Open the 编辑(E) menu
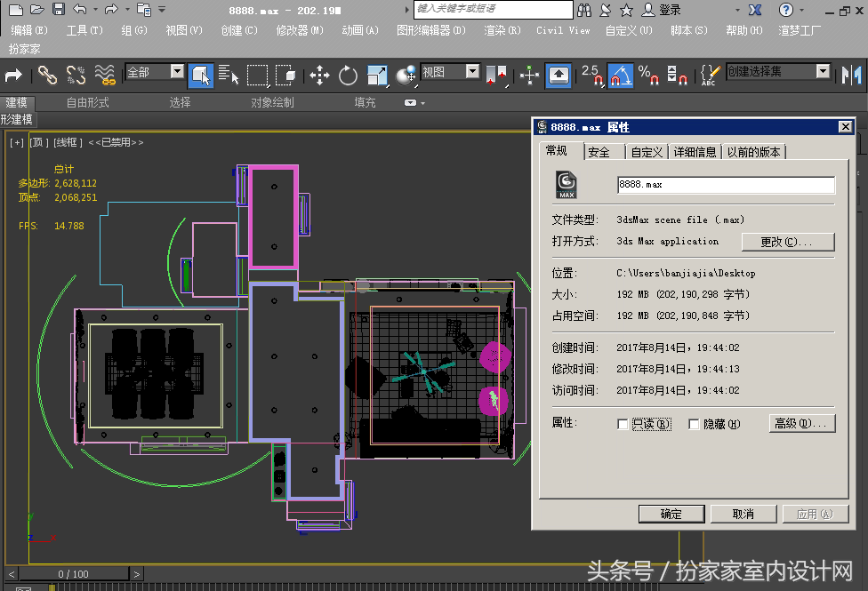The image size is (868, 591). pyautogui.click(x=28, y=30)
